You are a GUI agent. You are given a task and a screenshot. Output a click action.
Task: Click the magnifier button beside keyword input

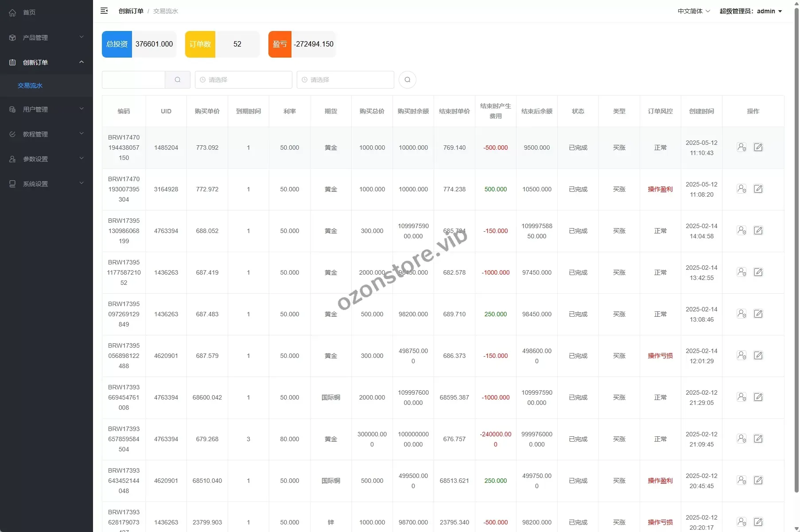178,80
